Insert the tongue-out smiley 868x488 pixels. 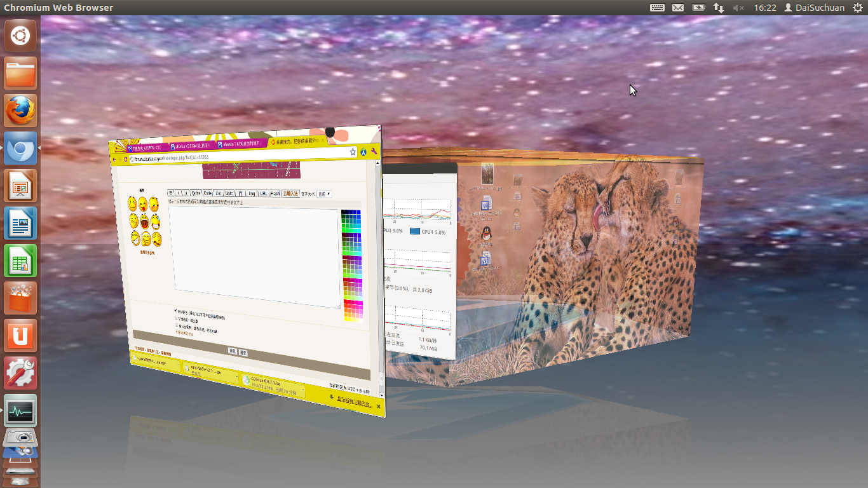(143, 205)
